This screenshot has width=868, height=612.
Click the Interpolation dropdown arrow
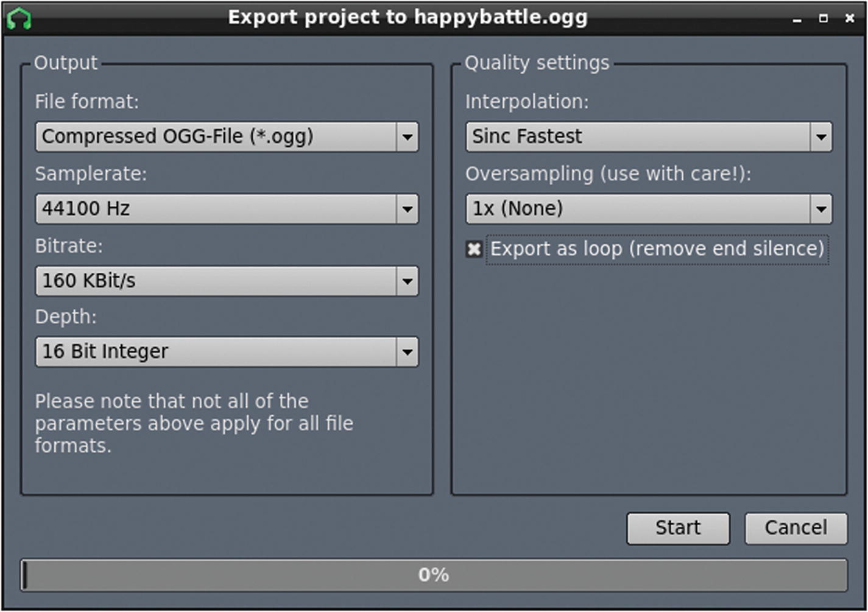(x=820, y=137)
